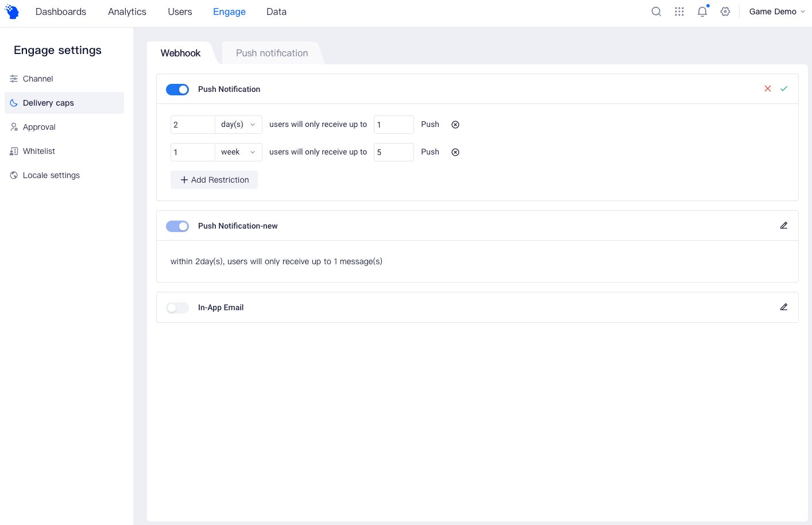Open the Analytics menu

tap(127, 11)
